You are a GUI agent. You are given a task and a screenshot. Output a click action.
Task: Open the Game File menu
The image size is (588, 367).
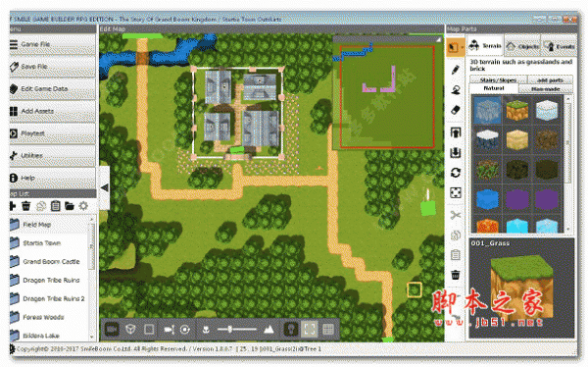(53, 44)
